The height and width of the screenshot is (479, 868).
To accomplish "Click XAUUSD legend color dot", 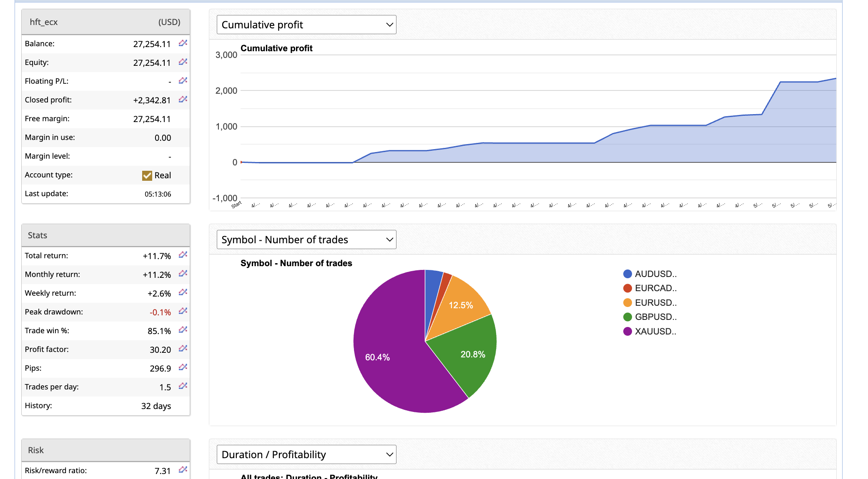I will point(627,332).
